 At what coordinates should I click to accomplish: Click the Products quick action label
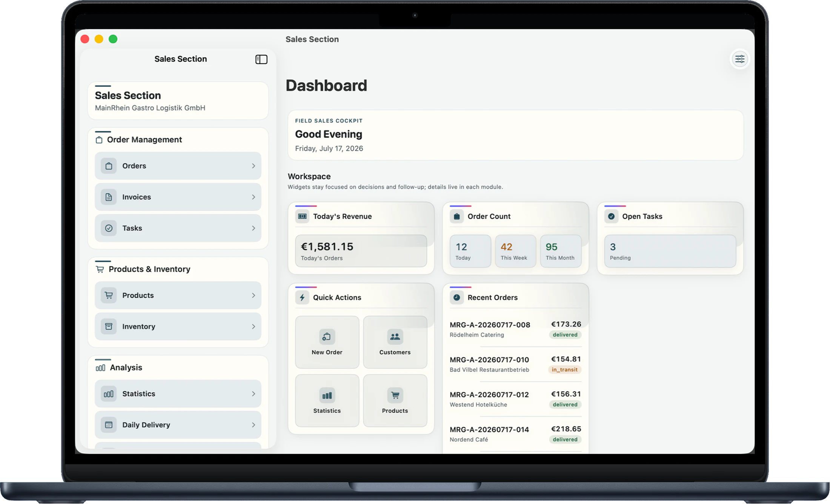(x=395, y=411)
